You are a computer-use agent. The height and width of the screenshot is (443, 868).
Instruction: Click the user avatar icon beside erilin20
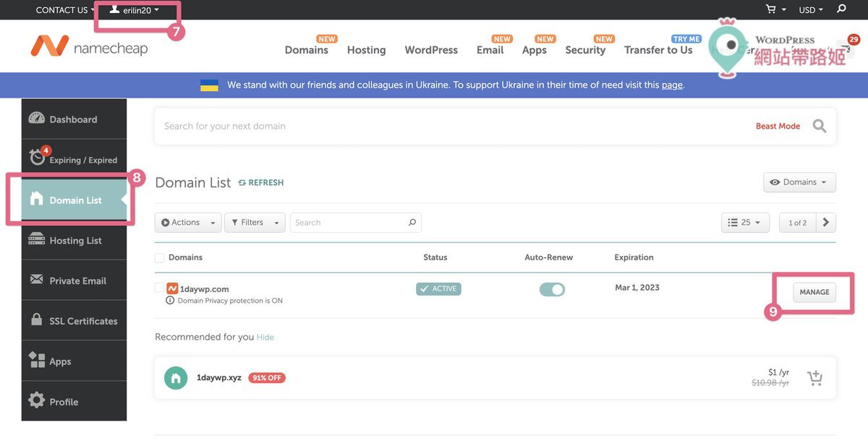114,9
